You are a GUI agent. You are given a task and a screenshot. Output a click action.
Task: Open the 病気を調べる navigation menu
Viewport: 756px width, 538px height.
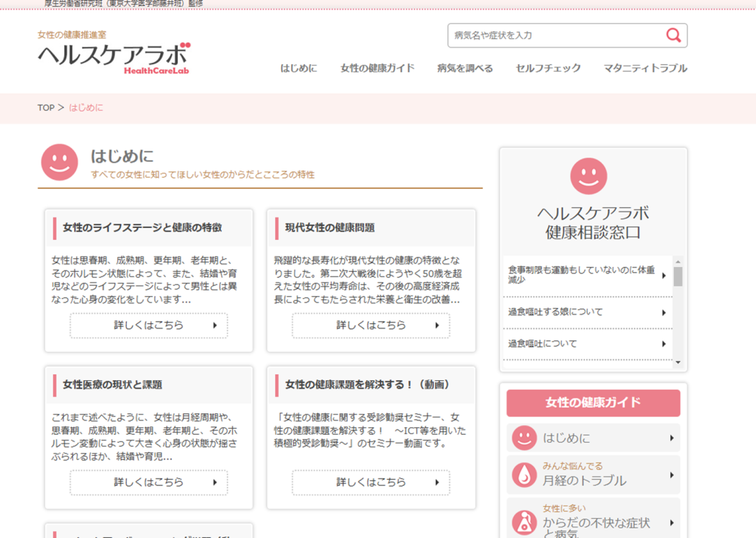pyautogui.click(x=465, y=68)
